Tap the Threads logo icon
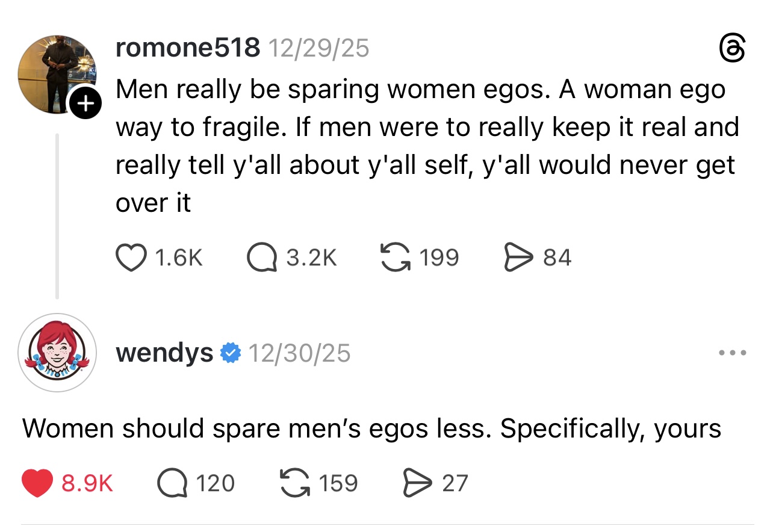 pos(732,48)
